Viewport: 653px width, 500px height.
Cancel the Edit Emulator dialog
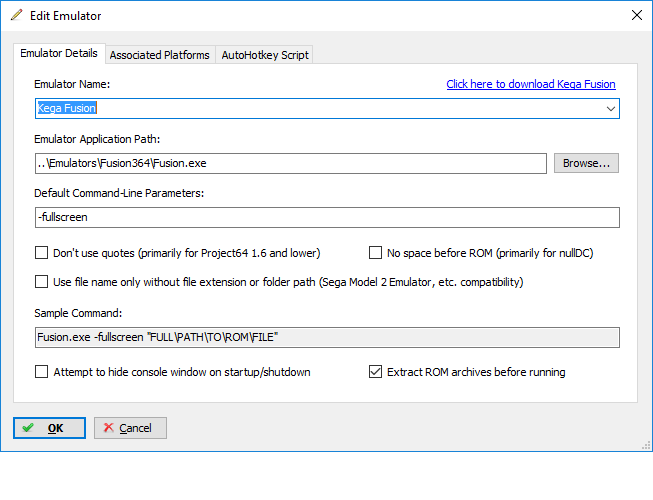point(130,428)
